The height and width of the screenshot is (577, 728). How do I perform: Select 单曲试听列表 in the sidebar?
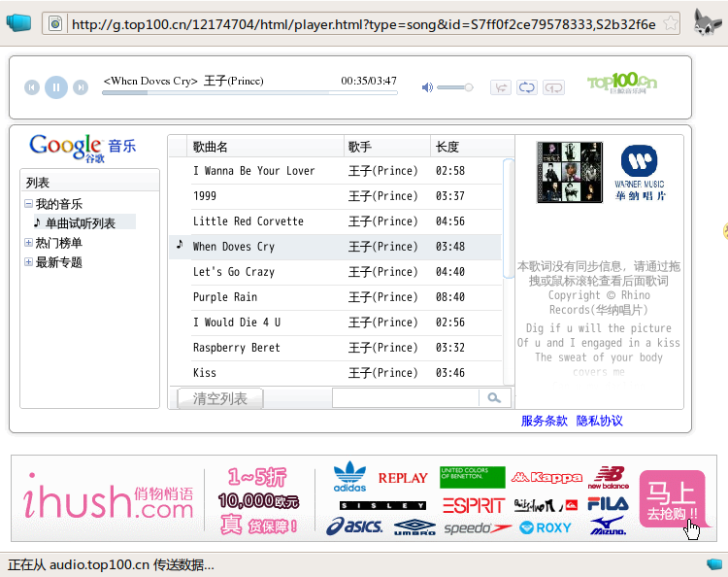(x=80, y=223)
